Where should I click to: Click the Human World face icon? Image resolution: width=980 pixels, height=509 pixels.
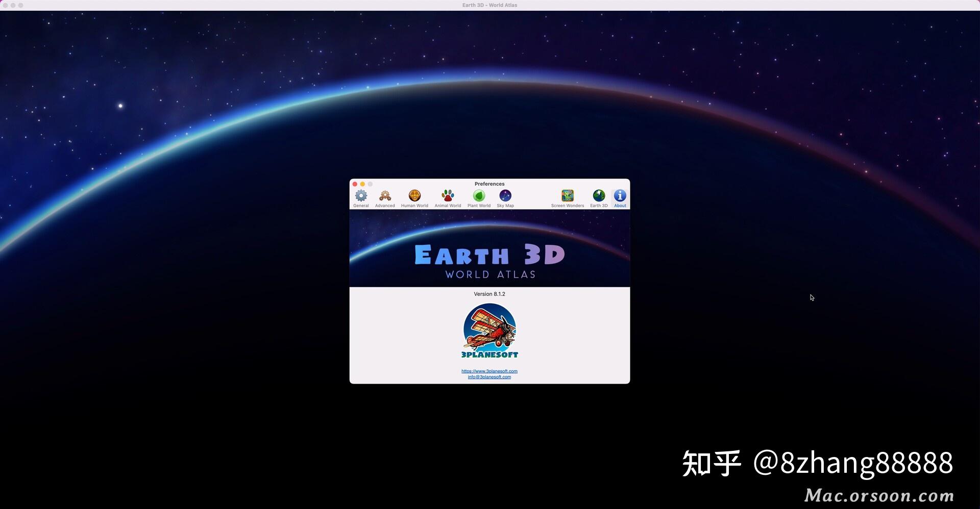(x=414, y=195)
